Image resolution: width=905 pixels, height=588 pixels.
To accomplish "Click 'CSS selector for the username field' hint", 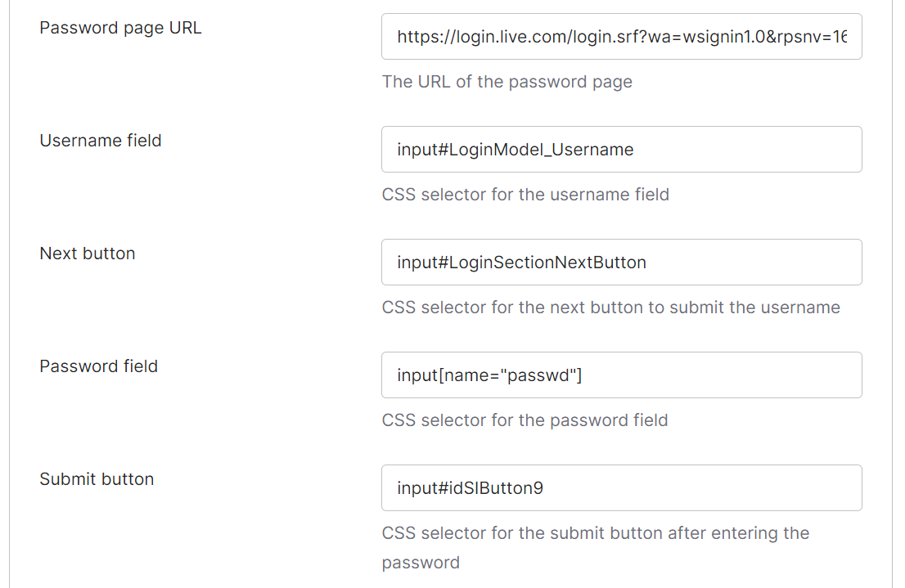I will tap(525, 195).
